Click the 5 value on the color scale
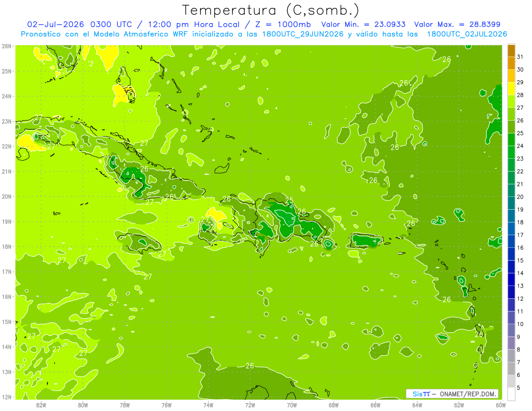This screenshot has width=532, height=411. 519,388
